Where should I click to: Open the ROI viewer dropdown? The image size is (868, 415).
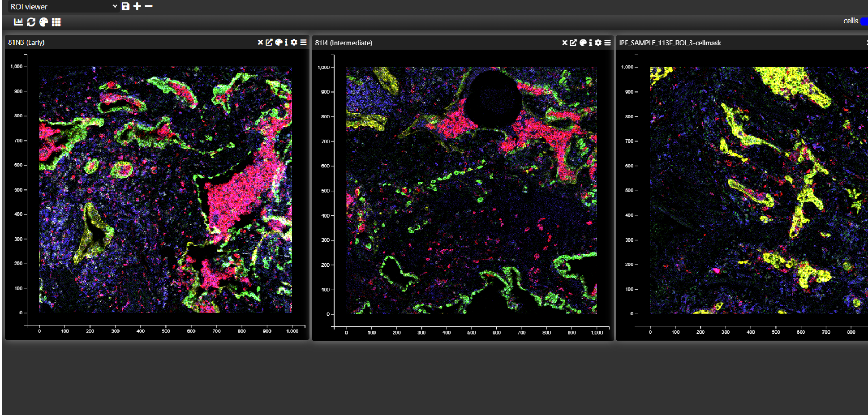tap(115, 6)
